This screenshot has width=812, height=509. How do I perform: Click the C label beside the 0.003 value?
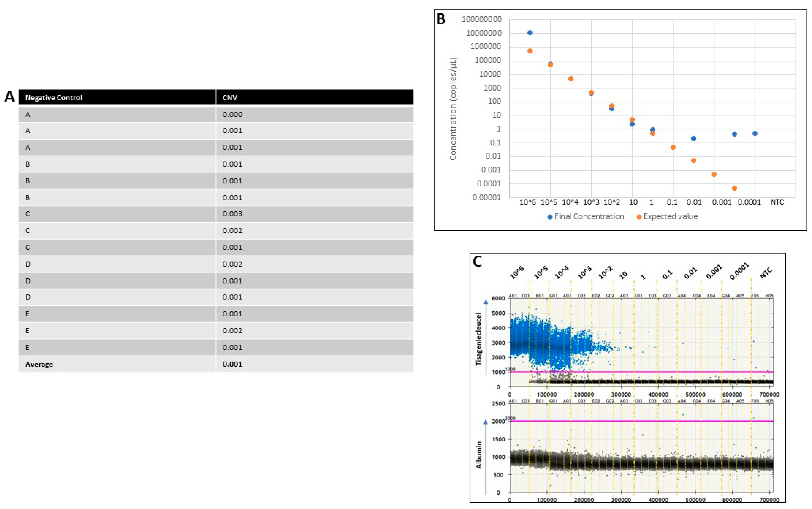[28, 214]
